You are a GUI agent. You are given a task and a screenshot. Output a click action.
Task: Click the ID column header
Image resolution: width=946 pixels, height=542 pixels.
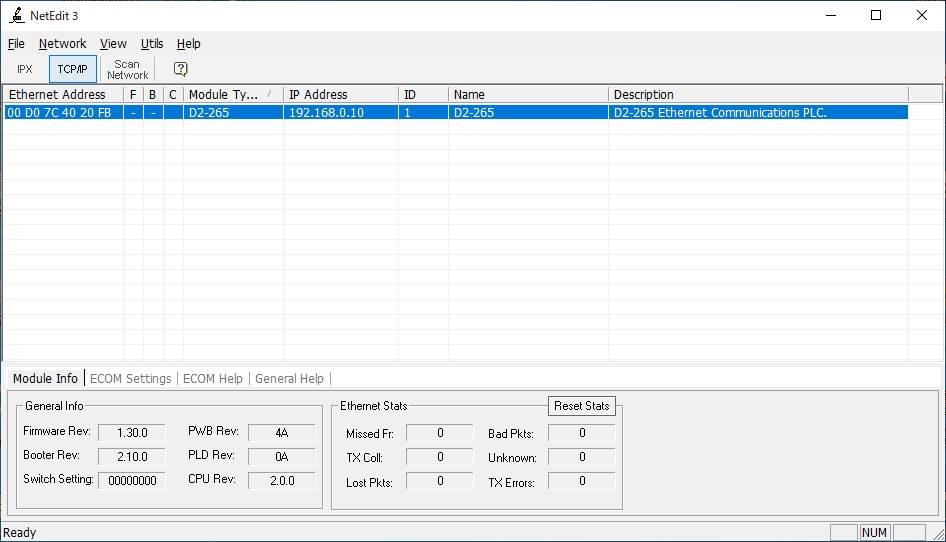tap(423, 95)
